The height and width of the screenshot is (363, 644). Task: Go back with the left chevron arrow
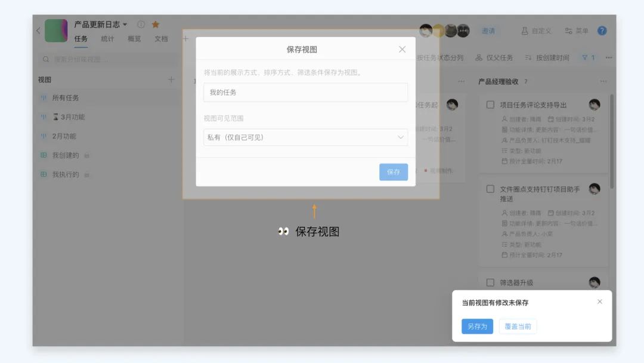coord(38,30)
